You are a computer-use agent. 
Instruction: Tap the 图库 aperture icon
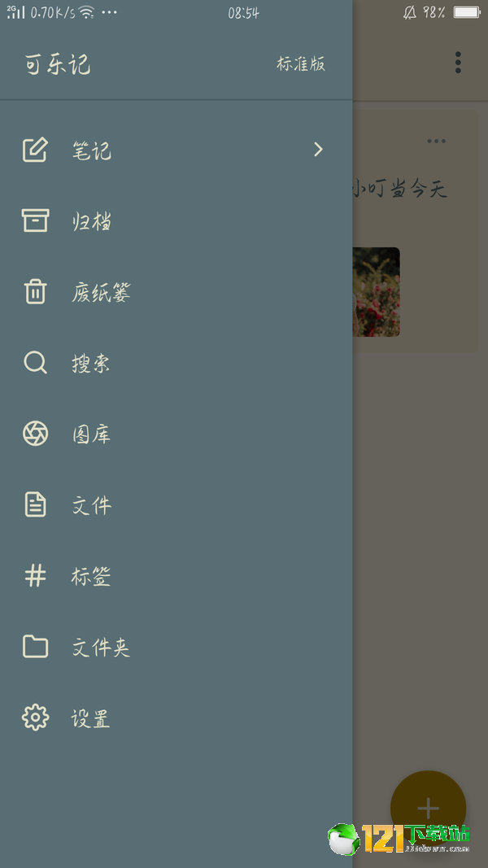point(35,434)
